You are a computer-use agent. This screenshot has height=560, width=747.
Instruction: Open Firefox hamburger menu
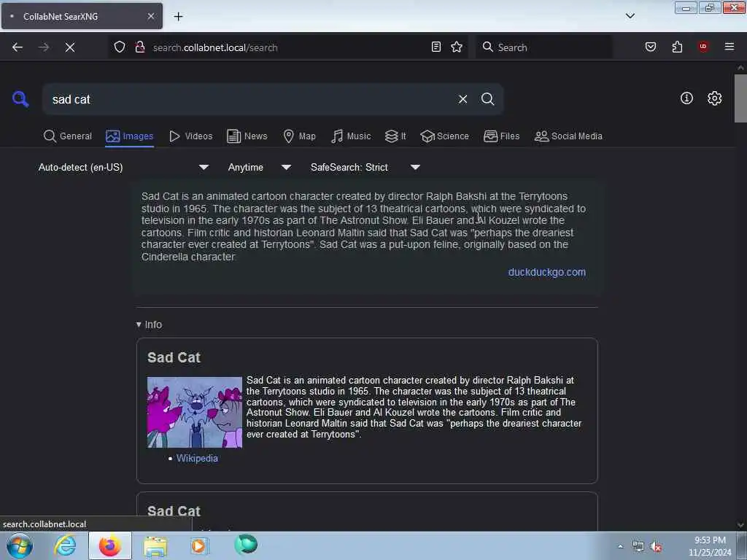click(729, 47)
